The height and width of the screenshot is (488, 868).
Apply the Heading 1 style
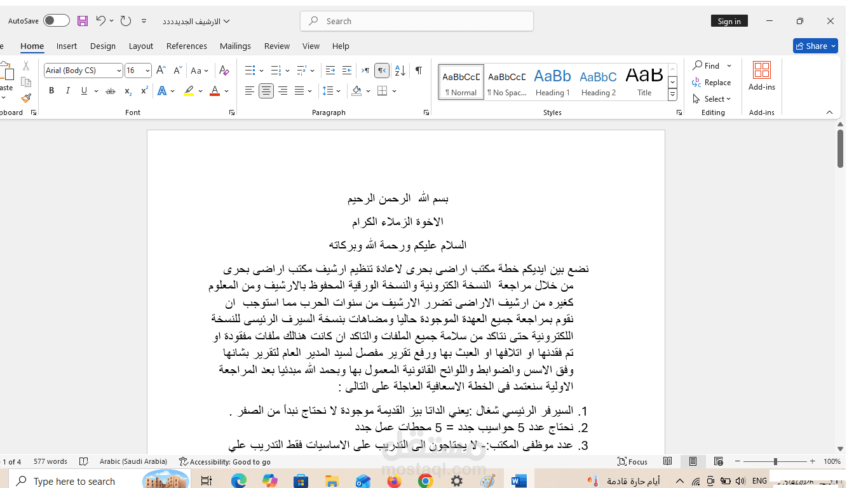552,82
